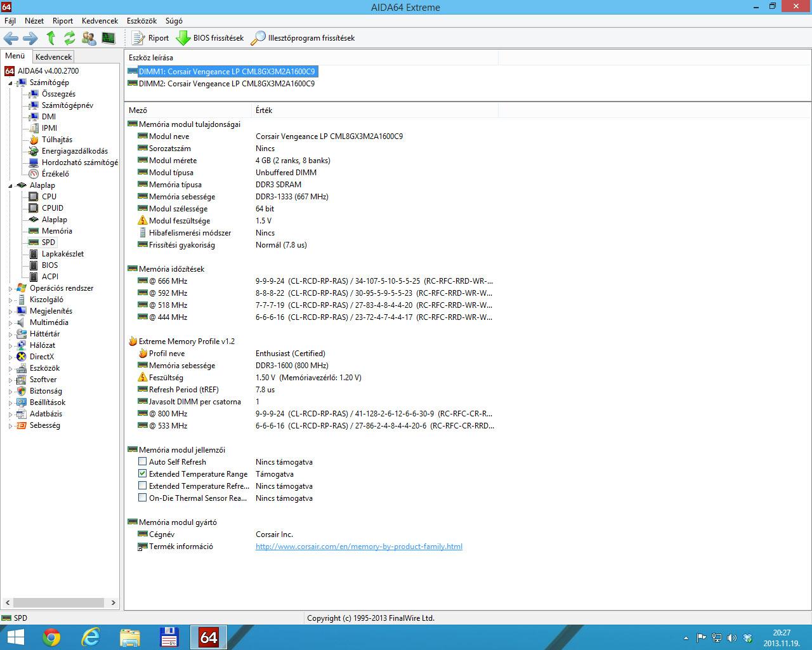The width and height of the screenshot is (812, 650).
Task: Click the Refresh toolbar icon
Action: pos(70,38)
